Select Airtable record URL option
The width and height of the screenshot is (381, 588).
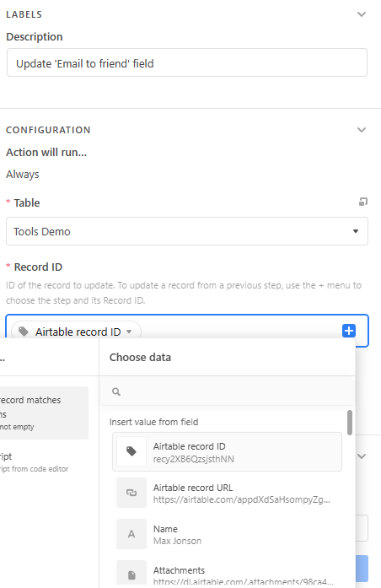(227, 494)
